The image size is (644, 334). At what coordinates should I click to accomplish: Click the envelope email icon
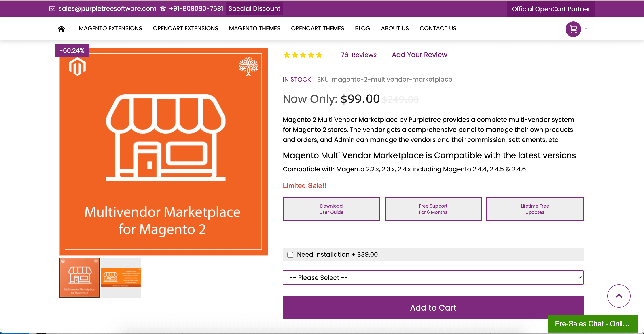[x=52, y=9]
